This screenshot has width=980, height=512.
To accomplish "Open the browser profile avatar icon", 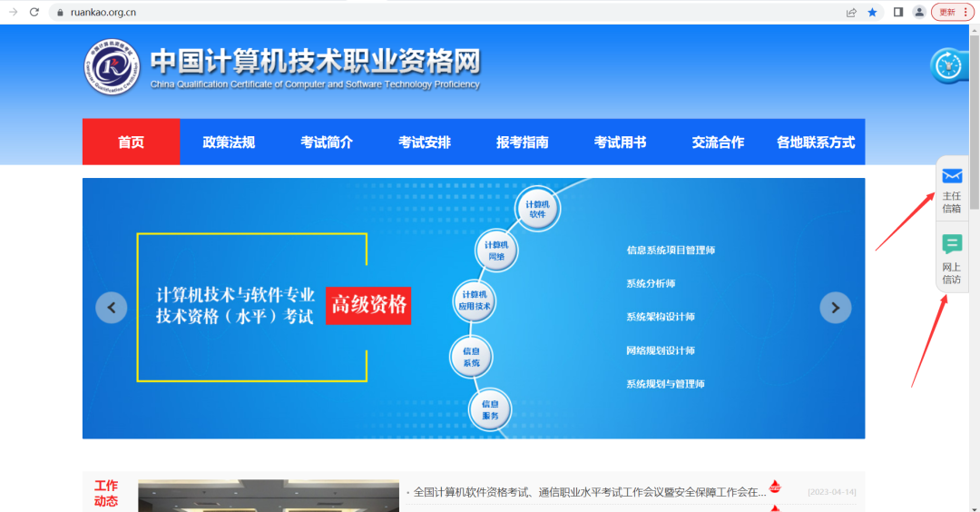I will [x=918, y=12].
